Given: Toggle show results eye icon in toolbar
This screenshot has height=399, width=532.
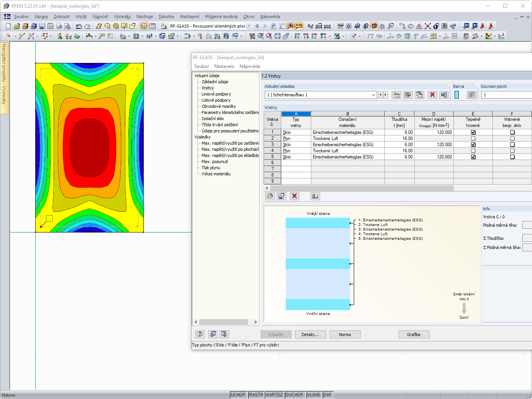Looking at the screenshot, I should tap(291, 26).
